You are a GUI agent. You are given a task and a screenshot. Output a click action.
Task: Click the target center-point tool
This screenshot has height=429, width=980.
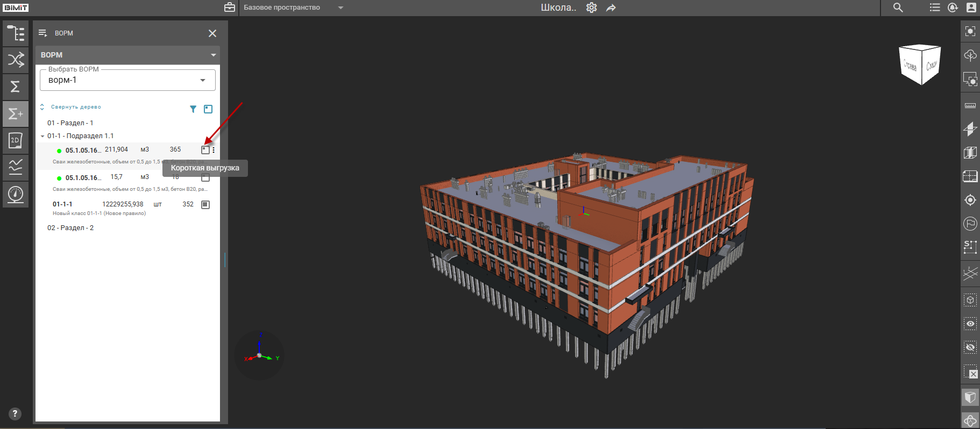970,200
